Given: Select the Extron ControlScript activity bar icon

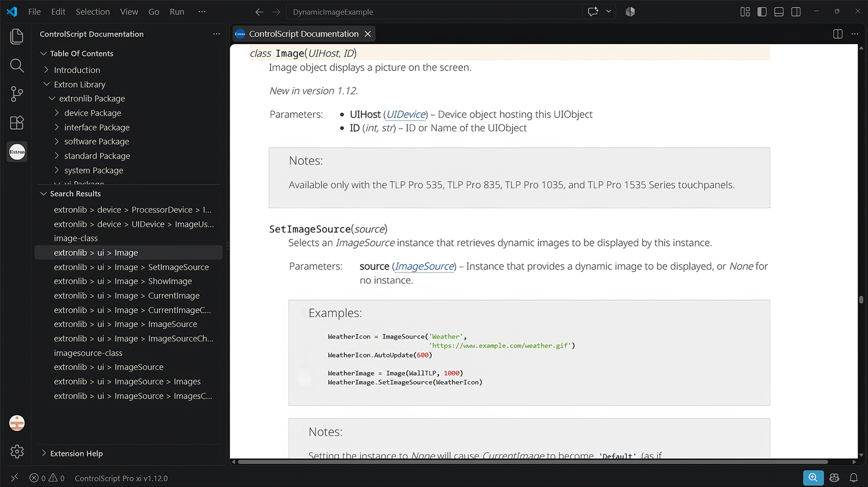Looking at the screenshot, I should pyautogui.click(x=17, y=152).
